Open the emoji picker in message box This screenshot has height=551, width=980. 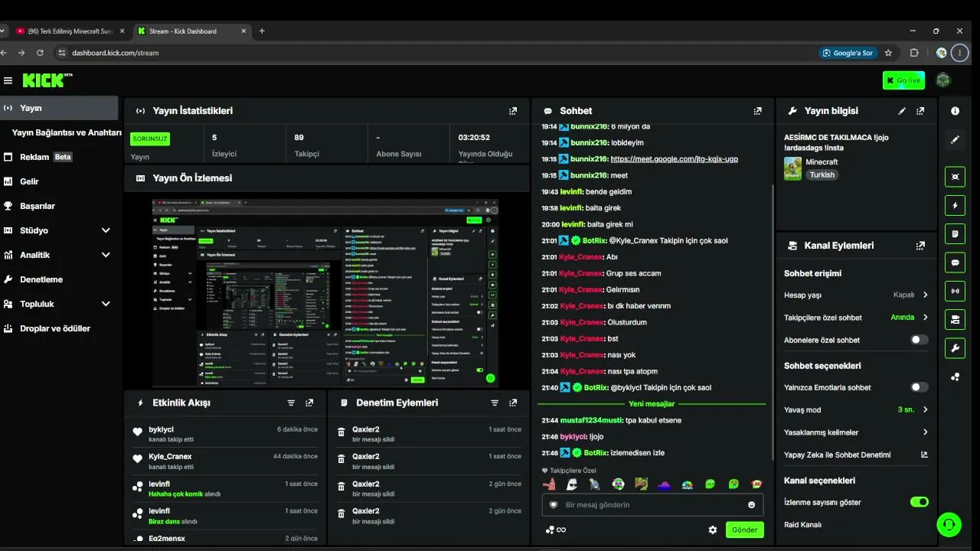point(751,505)
